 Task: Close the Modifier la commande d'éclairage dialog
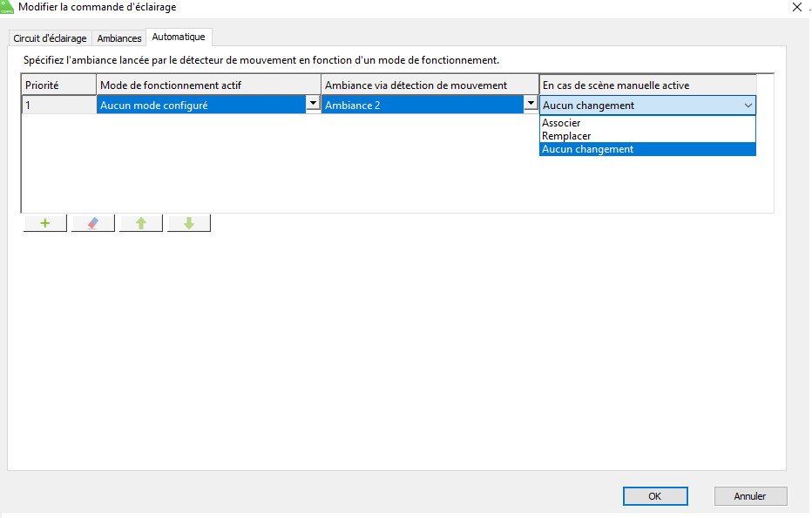(x=796, y=7)
